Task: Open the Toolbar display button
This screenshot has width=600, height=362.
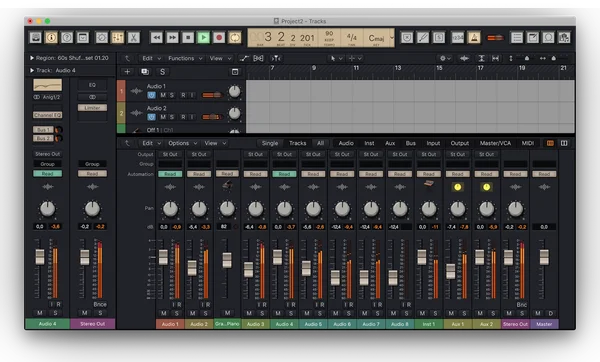Action: click(x=83, y=38)
